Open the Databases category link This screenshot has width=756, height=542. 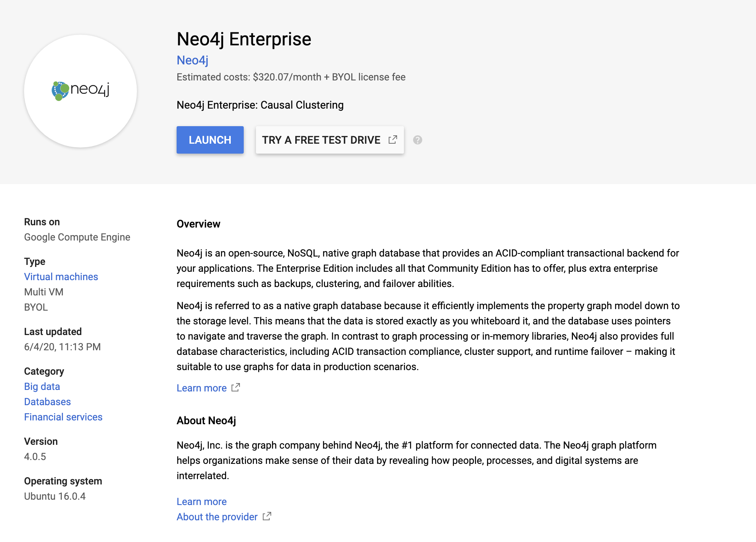[47, 402]
